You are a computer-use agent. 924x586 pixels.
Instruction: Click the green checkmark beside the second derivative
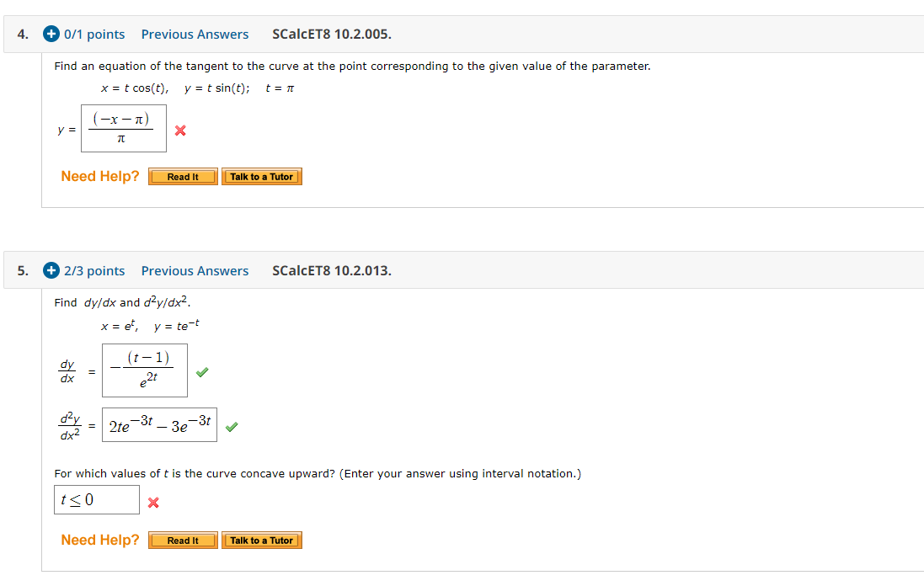point(232,426)
